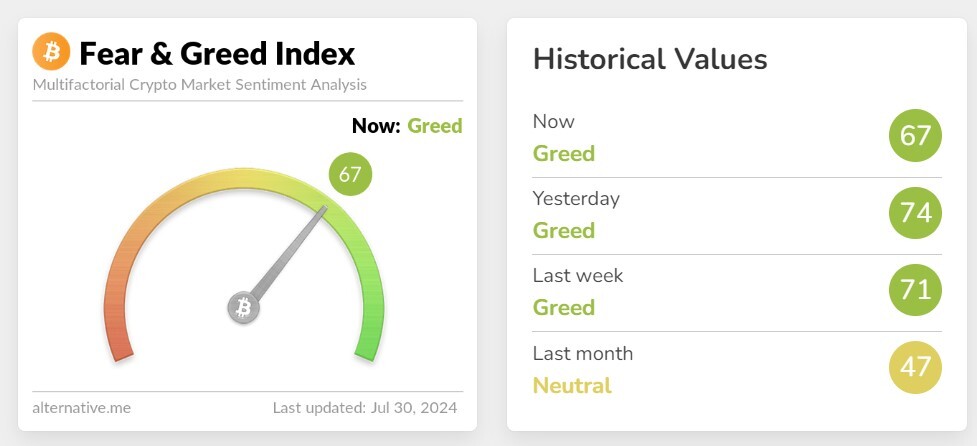This screenshot has height=446, width=977.
Task: Click the yellow Last month circle 47
Action: pyautogui.click(x=915, y=368)
